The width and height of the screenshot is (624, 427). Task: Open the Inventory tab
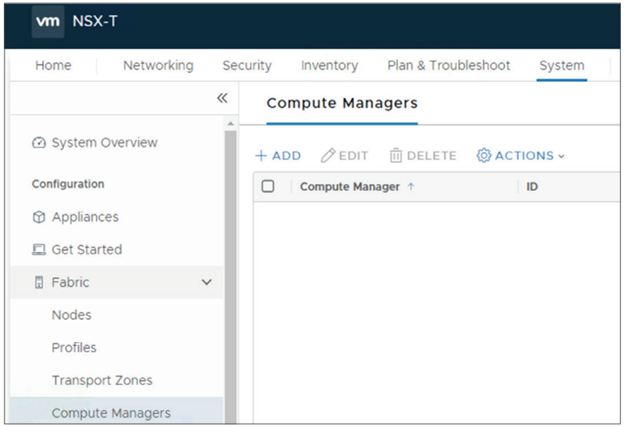click(x=330, y=65)
